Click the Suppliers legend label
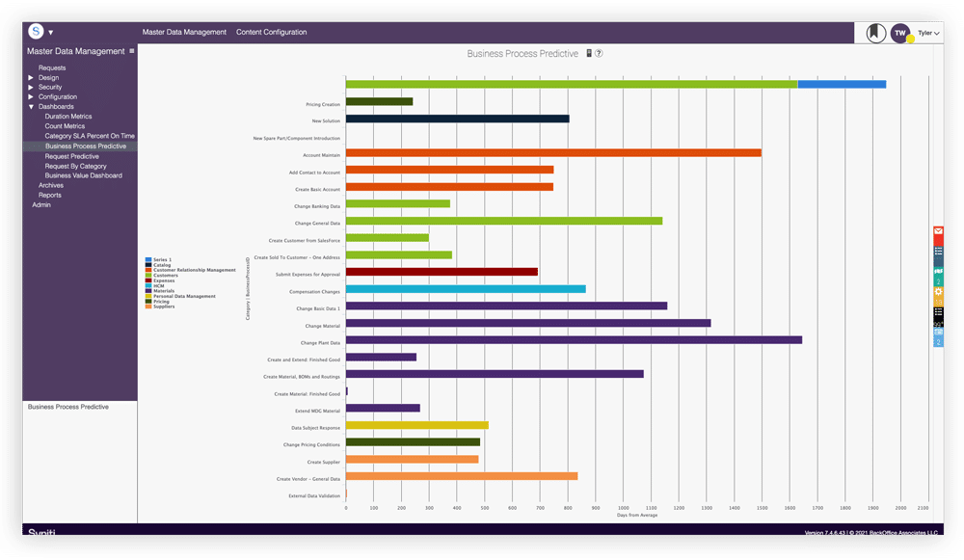The width and height of the screenshot is (964, 560). pos(164,307)
